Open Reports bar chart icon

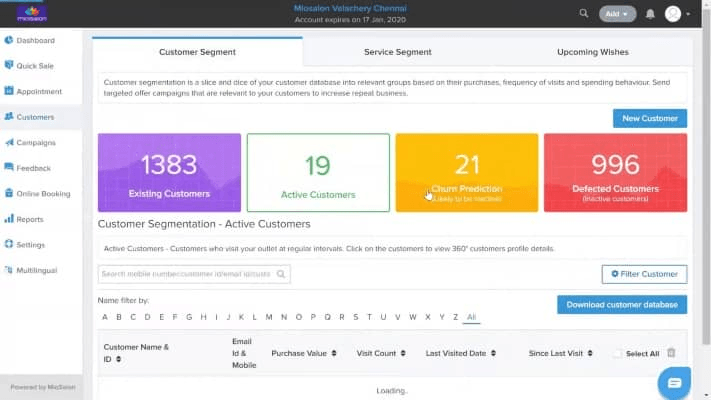click(x=9, y=219)
